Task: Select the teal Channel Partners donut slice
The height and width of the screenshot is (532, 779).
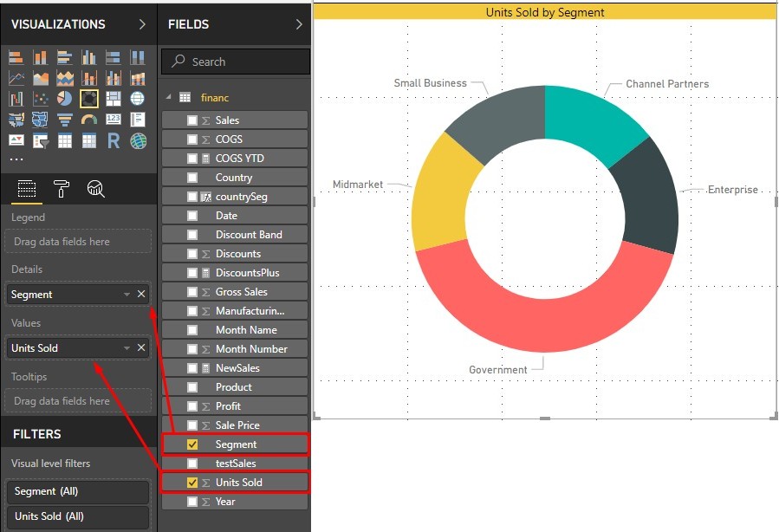Action: pyautogui.click(x=588, y=121)
